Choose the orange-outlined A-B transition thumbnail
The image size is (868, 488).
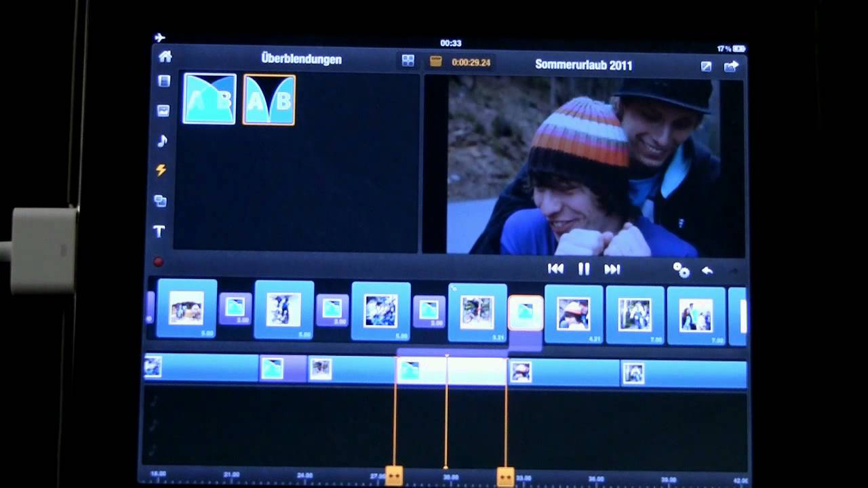click(x=269, y=100)
